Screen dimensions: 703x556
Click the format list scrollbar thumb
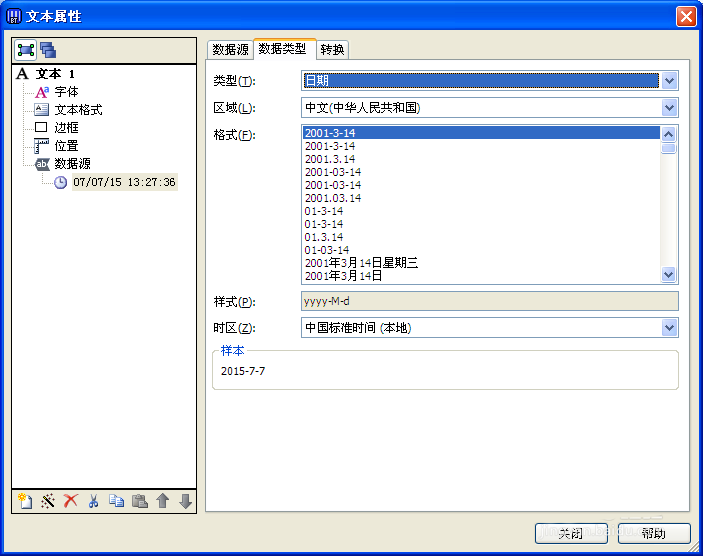(x=668, y=148)
